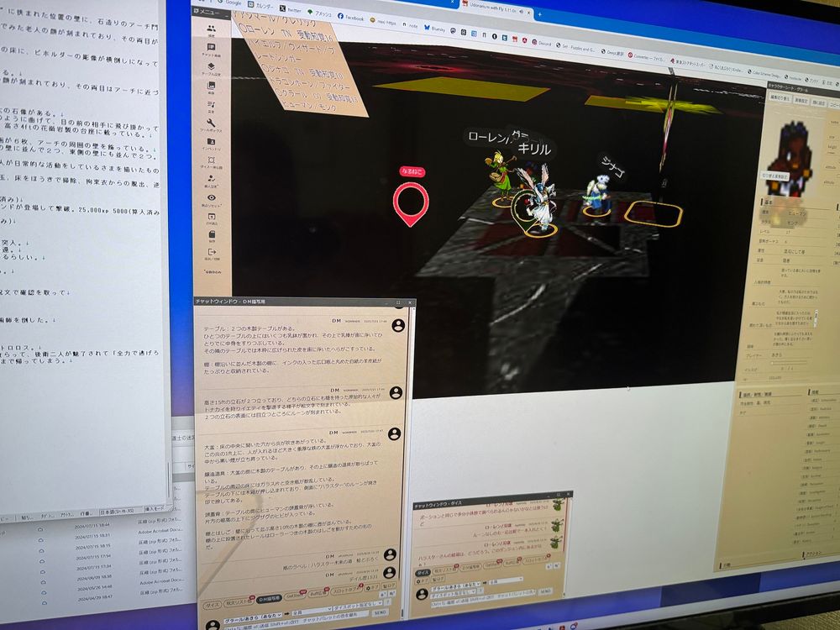The image size is (840, 630).
Task: Open the music/jukebox menu icon
Action: click(x=212, y=104)
